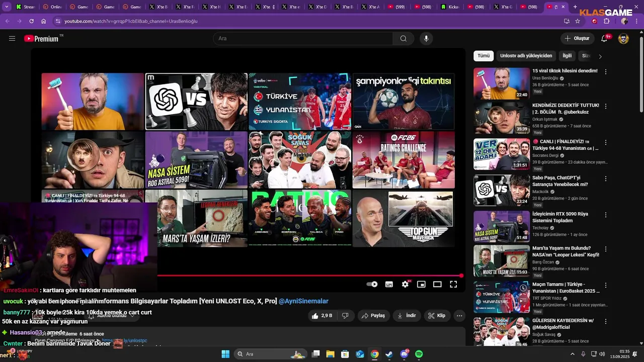The width and height of the screenshot is (644, 362).
Task: Toggle autoplay switch in player
Action: click(x=372, y=284)
